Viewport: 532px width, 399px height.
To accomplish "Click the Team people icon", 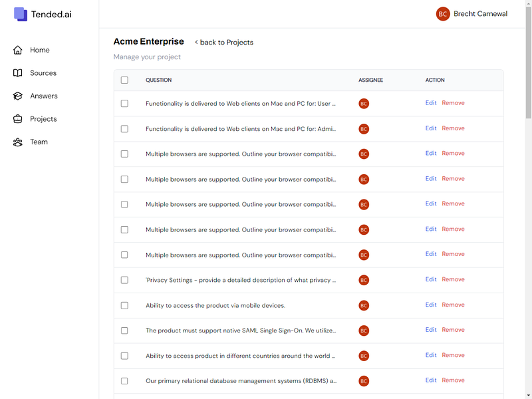I will 18,142.
